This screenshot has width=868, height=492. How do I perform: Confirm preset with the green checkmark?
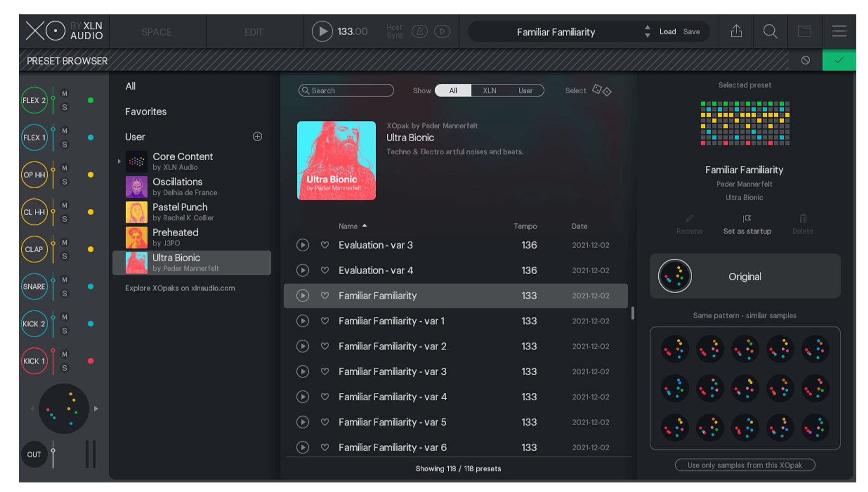[x=838, y=60]
